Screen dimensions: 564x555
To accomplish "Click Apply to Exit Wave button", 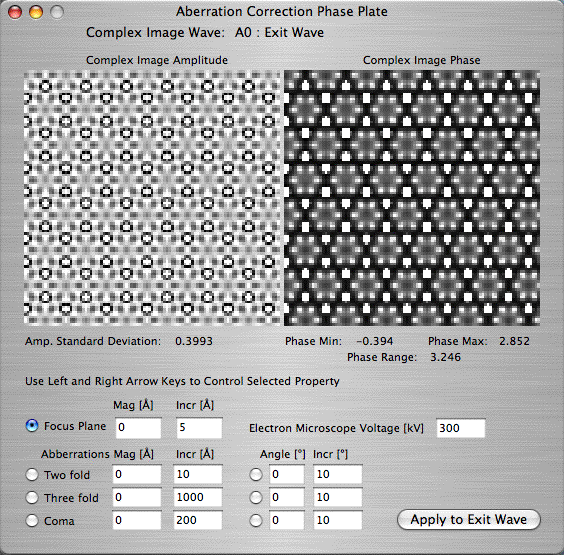I will tap(469, 519).
